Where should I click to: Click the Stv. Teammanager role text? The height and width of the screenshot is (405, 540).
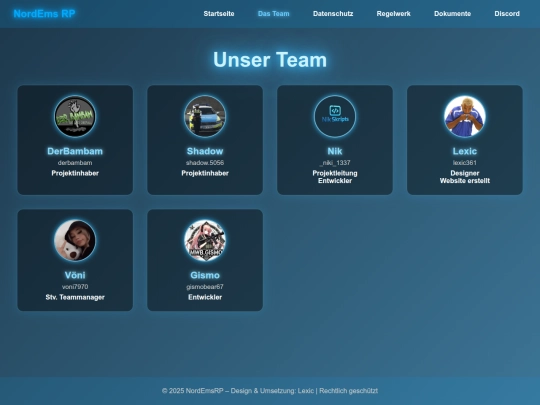tap(75, 297)
